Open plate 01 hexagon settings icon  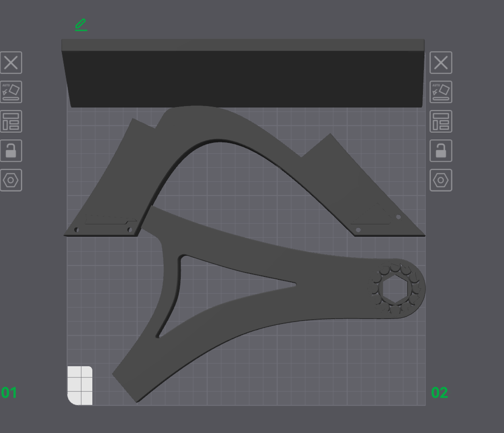[x=11, y=180]
